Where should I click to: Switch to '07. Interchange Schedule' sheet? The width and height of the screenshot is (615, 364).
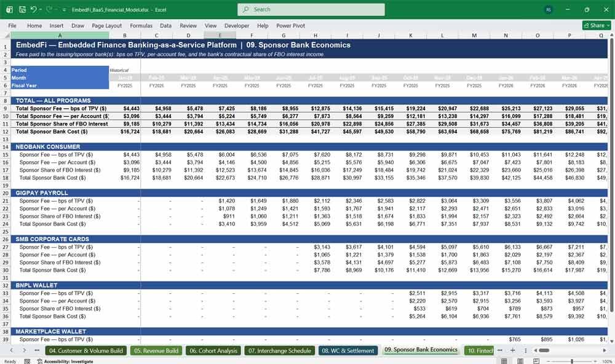click(x=279, y=350)
